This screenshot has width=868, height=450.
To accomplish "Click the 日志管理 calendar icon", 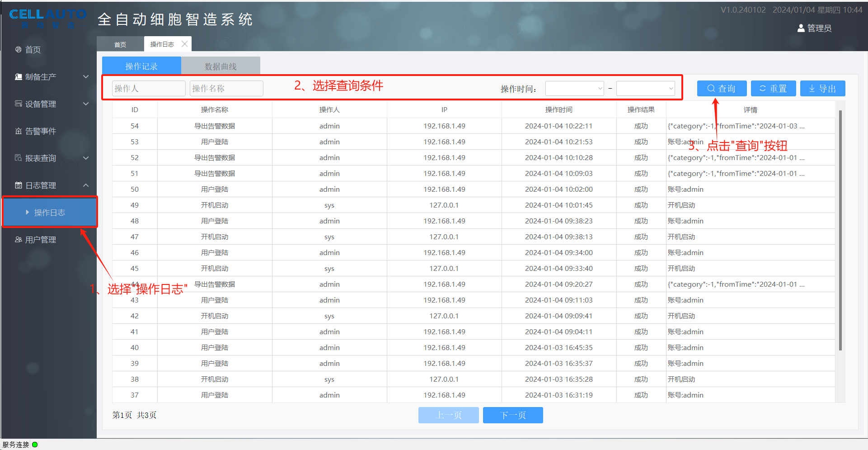I will [x=19, y=185].
